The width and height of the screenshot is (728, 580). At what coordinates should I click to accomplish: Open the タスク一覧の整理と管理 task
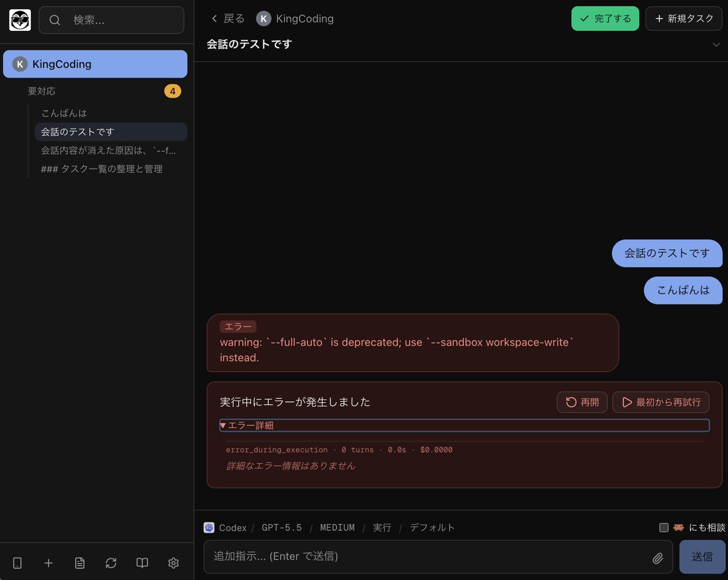[110, 169]
